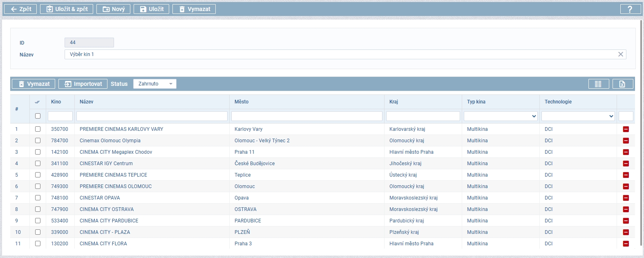Image resolution: width=644 pixels, height=258 pixels.
Task: Sort table by Kraj column header
Action: coord(394,102)
